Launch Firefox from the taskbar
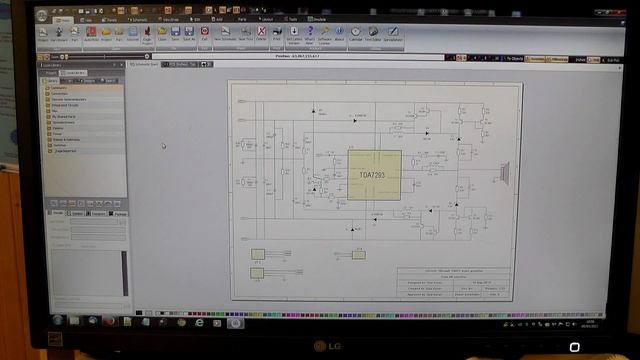Screen dimensions: 640x360 click(109, 321)
